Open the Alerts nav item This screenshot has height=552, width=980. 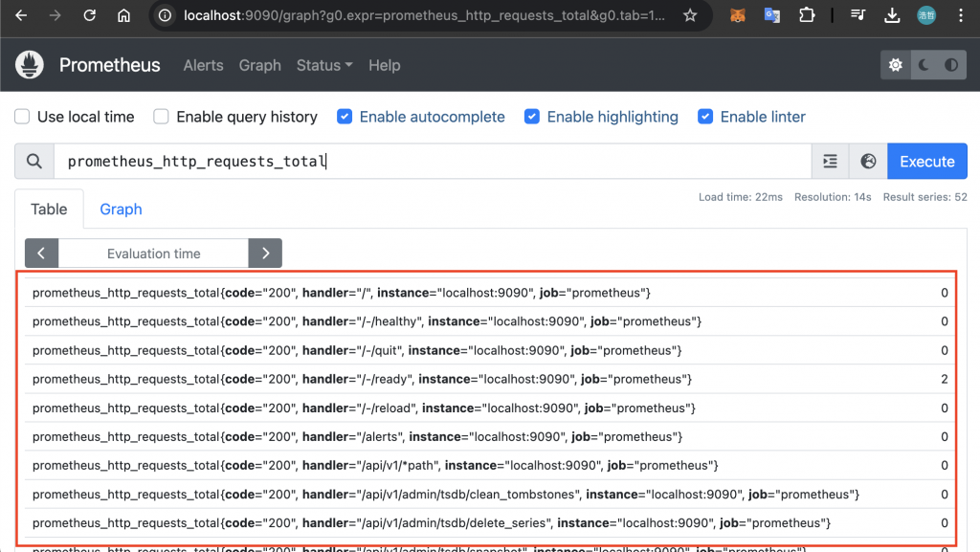pyautogui.click(x=203, y=65)
